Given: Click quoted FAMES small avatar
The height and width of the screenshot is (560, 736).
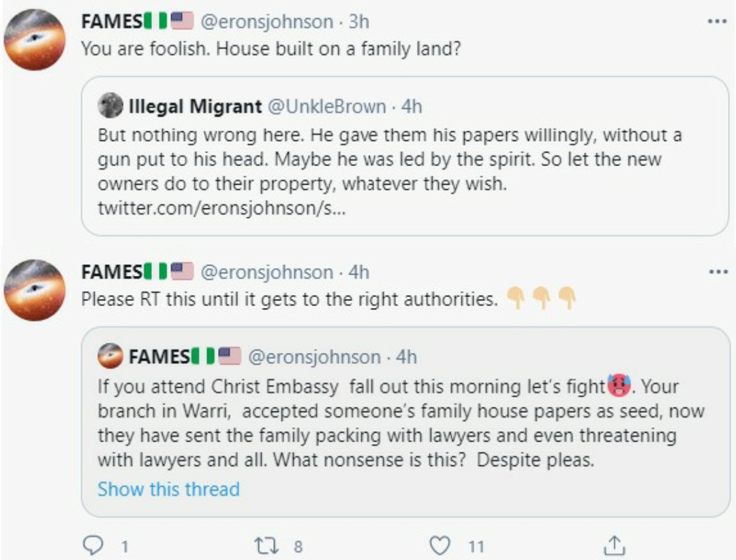Looking at the screenshot, I should point(110,356).
